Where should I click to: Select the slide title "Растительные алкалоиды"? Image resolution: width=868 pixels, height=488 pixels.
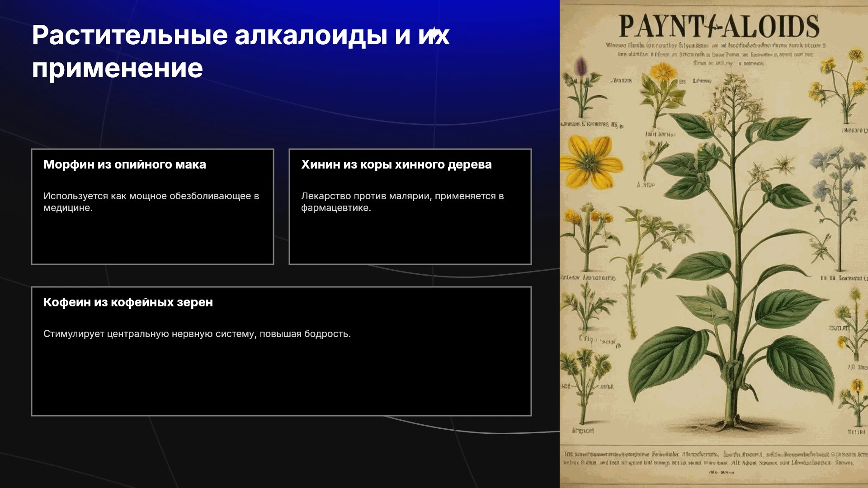pyautogui.click(x=210, y=35)
